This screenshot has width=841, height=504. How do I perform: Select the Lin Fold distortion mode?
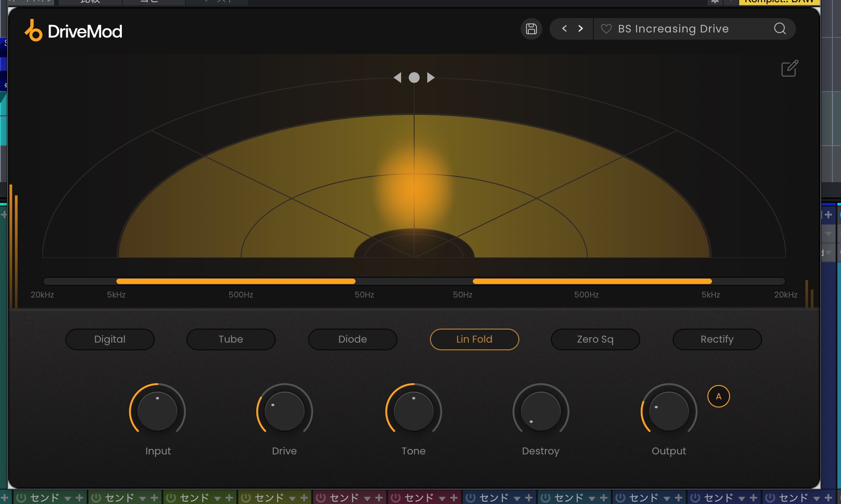coord(474,339)
